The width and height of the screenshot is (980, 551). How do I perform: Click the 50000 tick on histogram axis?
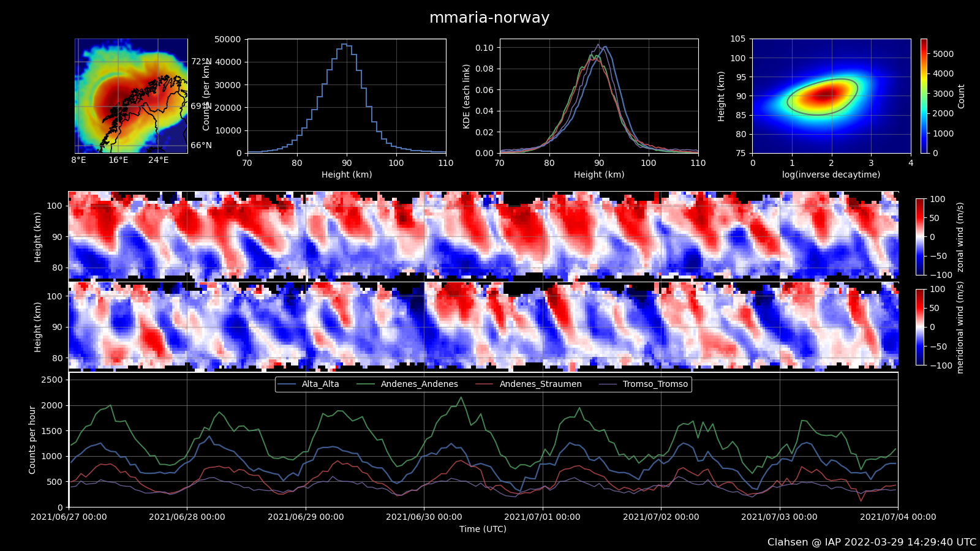click(x=228, y=39)
